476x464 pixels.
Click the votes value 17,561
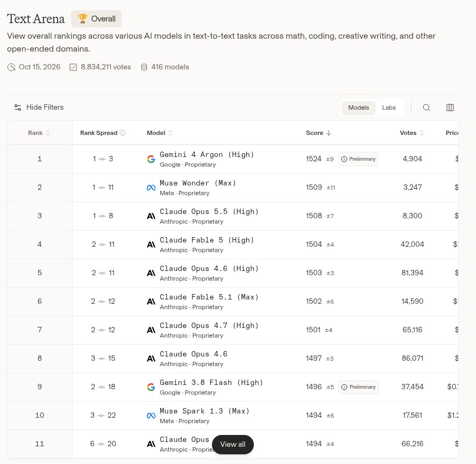pyautogui.click(x=412, y=416)
